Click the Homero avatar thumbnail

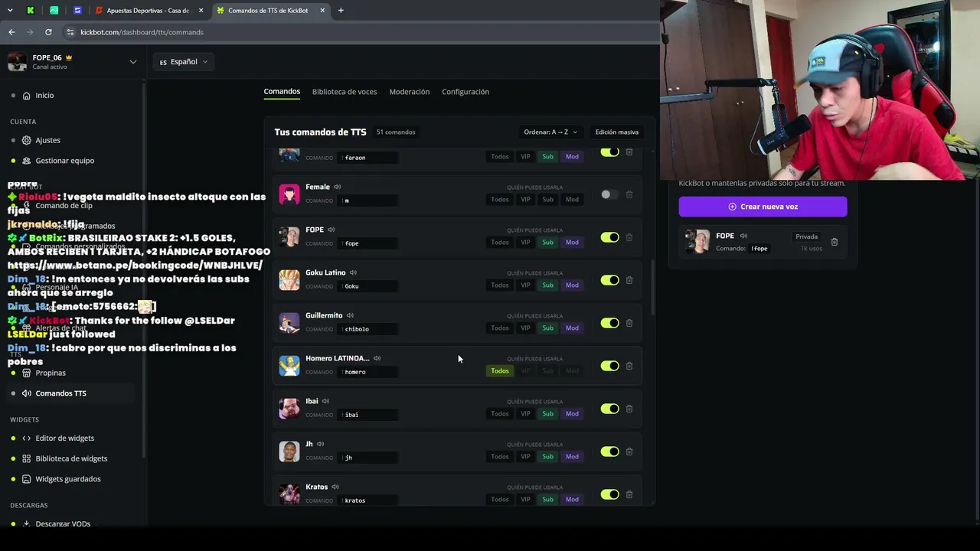[289, 366]
